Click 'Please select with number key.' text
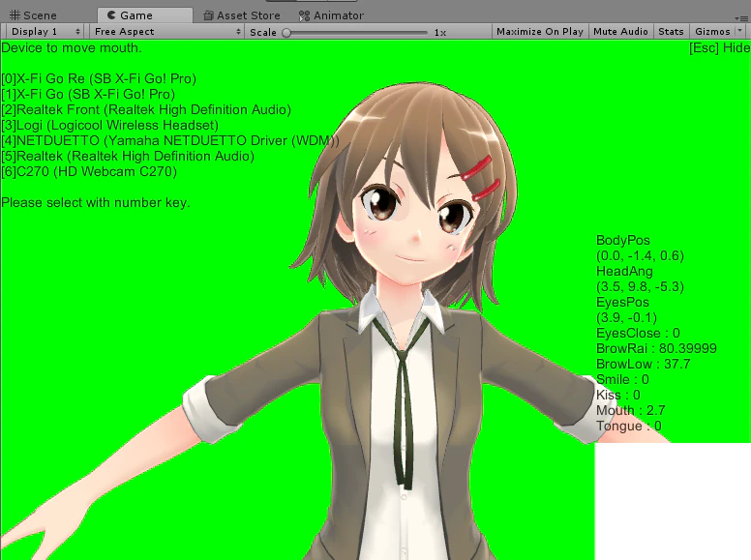 (x=96, y=202)
